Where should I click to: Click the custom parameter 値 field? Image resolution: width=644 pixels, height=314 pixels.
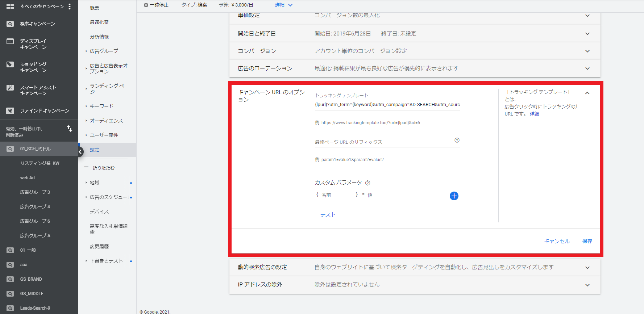[x=404, y=195]
